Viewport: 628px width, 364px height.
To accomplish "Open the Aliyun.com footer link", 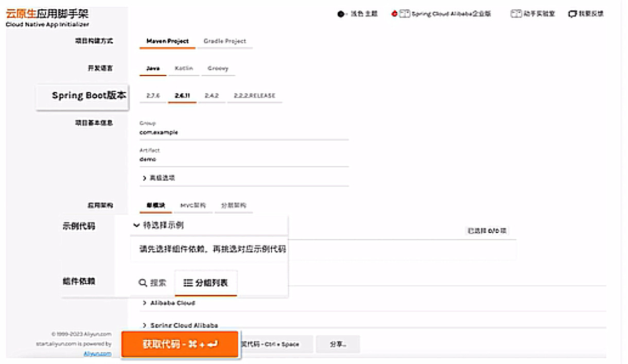I will point(97,353).
